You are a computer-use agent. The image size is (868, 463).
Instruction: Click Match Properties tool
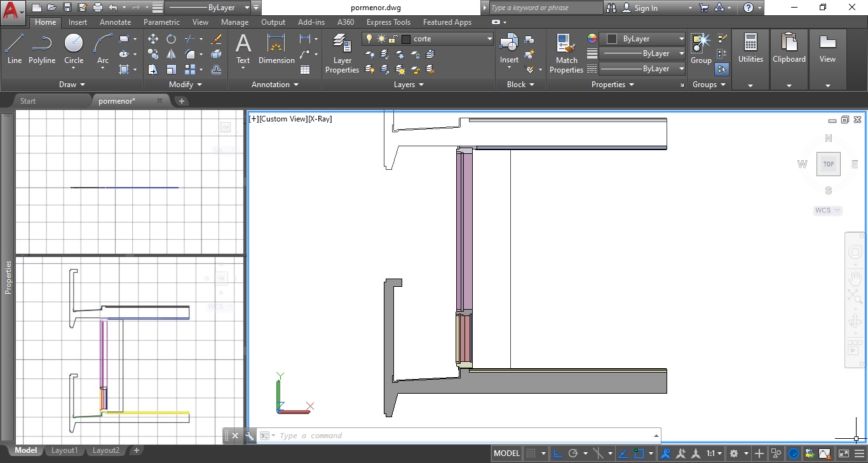coord(566,54)
